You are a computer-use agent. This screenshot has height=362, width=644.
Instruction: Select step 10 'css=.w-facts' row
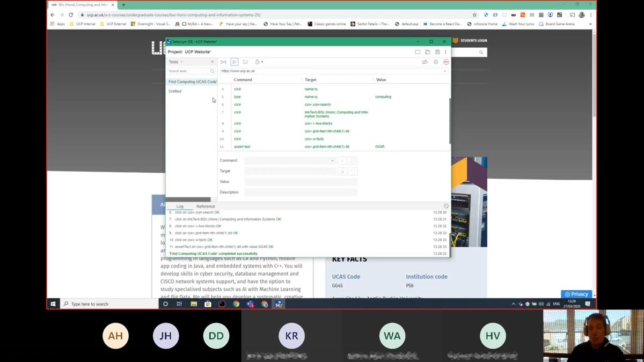(333, 139)
